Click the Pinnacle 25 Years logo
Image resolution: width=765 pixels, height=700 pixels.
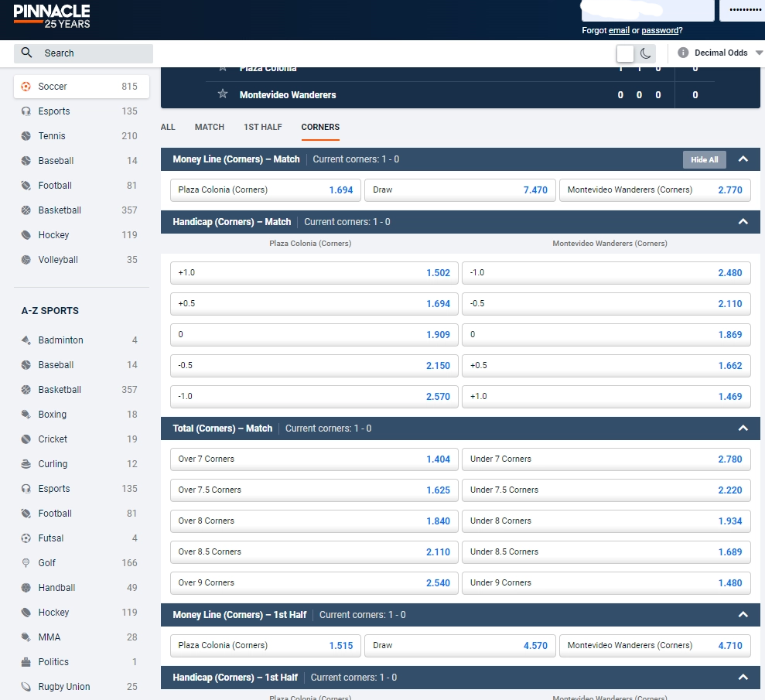coord(51,15)
